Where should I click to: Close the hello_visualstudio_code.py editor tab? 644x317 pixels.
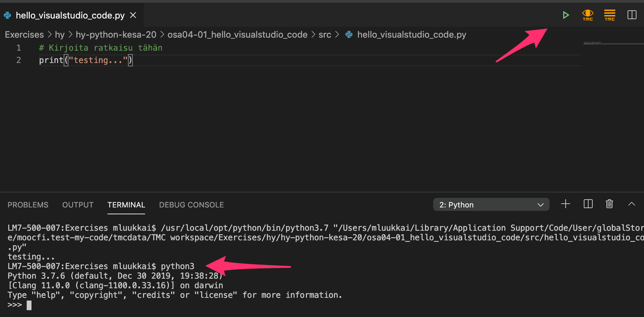tap(133, 15)
